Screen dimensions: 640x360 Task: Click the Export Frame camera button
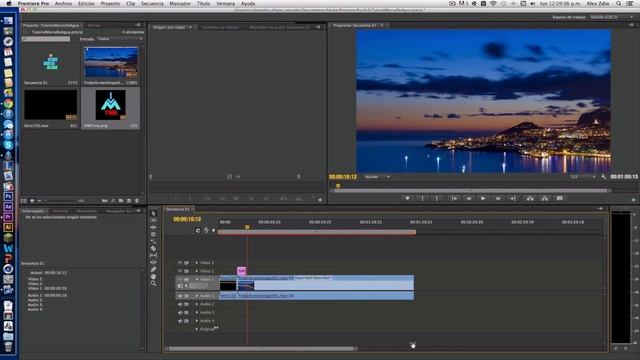[x=560, y=198]
